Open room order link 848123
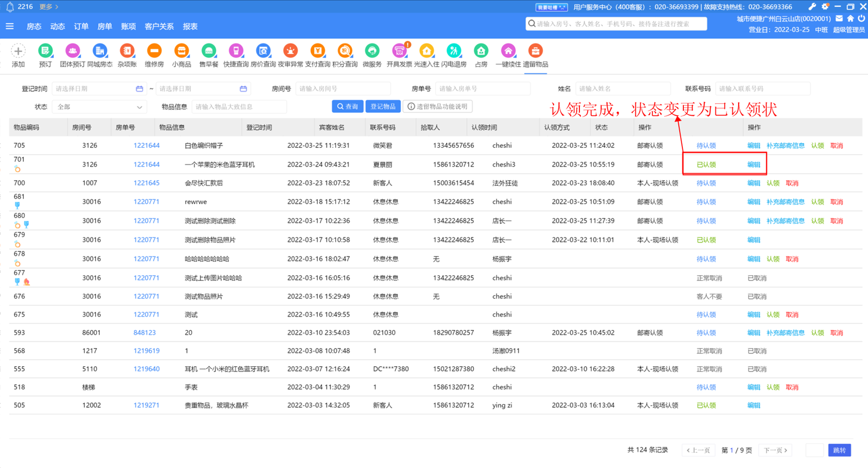The image size is (868, 468). coord(144,333)
